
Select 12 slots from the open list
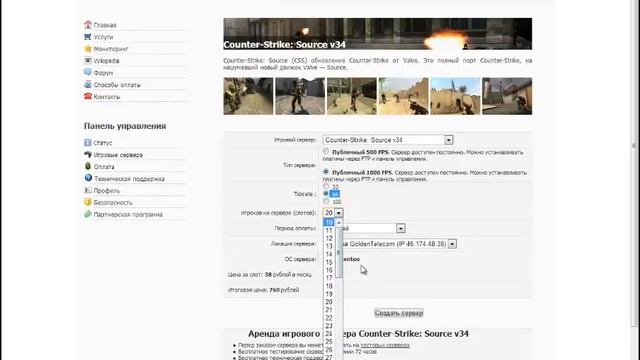(x=329, y=238)
